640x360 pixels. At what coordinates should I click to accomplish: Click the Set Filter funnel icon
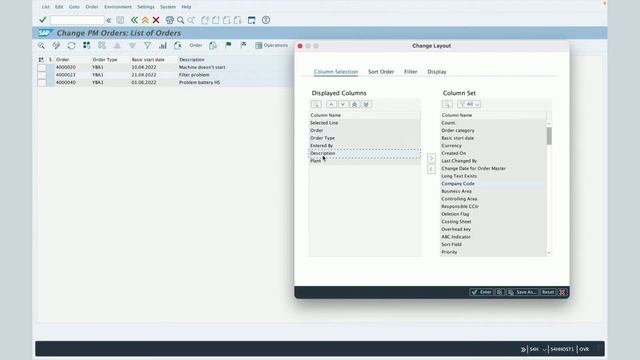[147, 46]
